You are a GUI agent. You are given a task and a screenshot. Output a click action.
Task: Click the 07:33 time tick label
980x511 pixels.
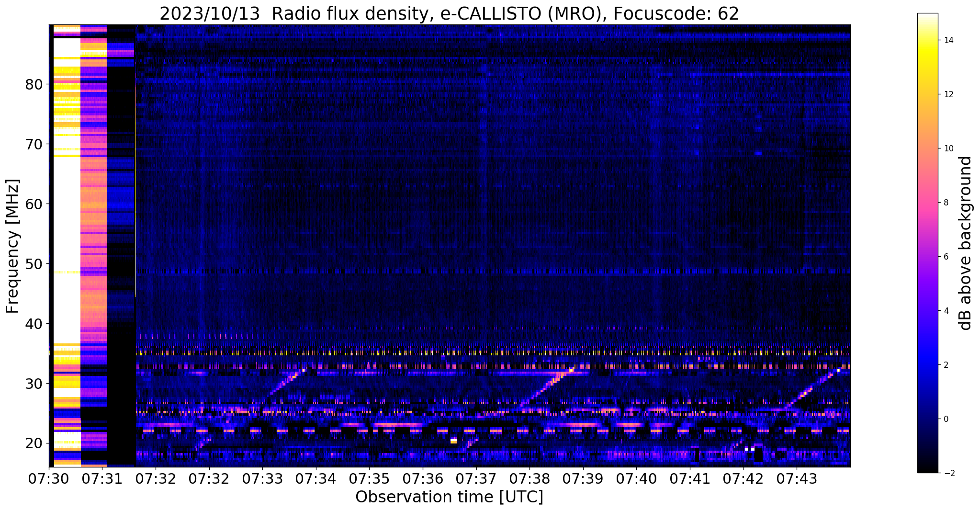(262, 478)
